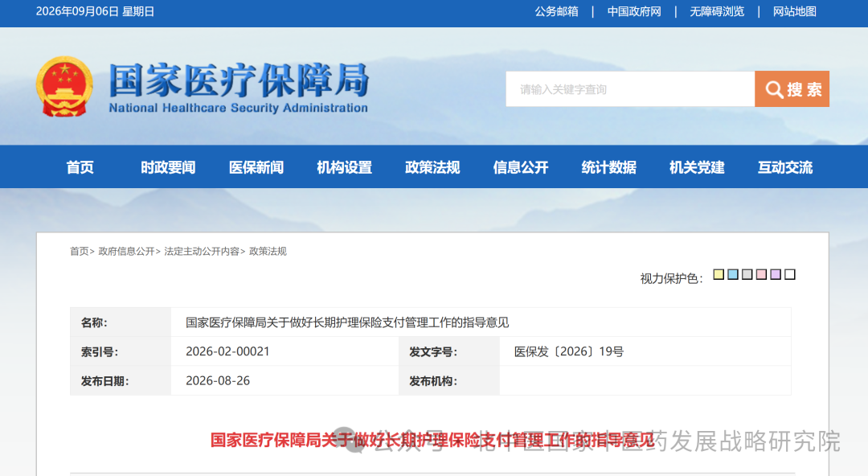Go to 首页 in navigation bar

[80, 167]
